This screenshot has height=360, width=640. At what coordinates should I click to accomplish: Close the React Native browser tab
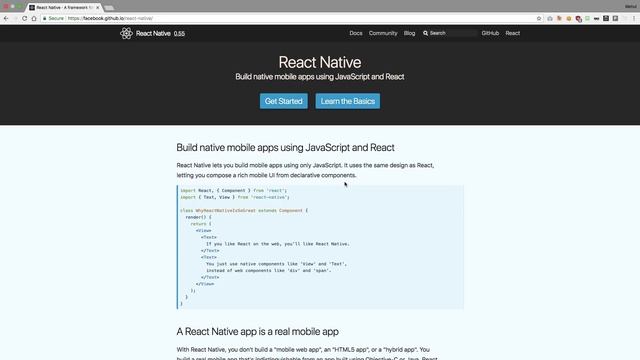point(98,7)
